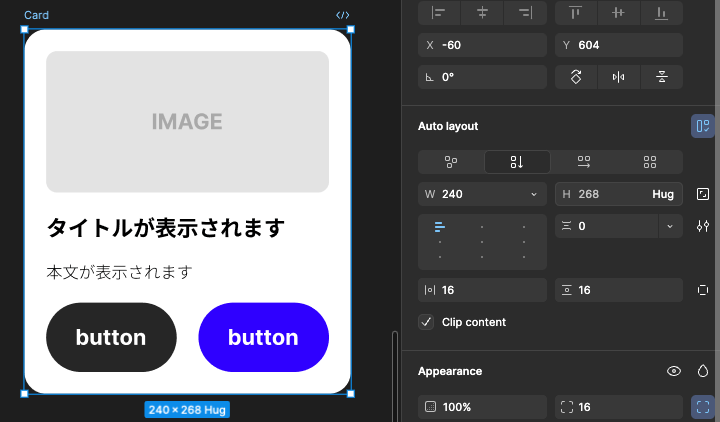Edit the vertical gap value 0
This screenshot has height=422, width=720.
(606, 226)
